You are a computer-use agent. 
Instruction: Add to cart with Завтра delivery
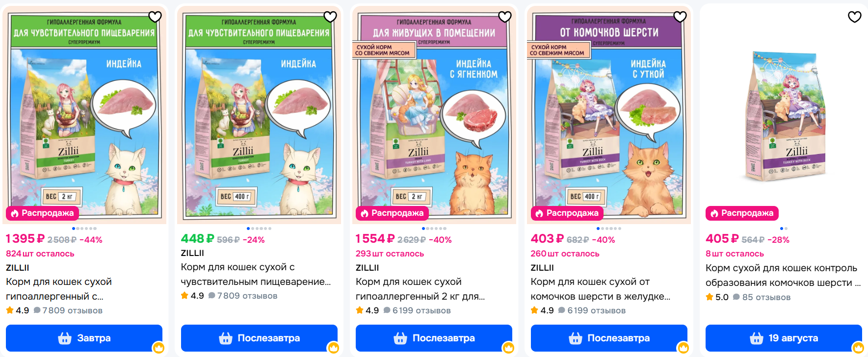coord(84,338)
